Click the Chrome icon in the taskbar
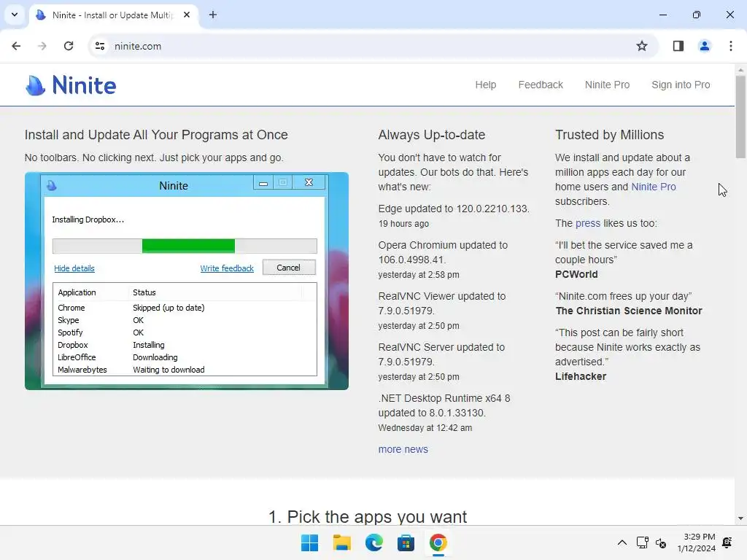Screen dimensions: 747x560 click(x=438, y=542)
